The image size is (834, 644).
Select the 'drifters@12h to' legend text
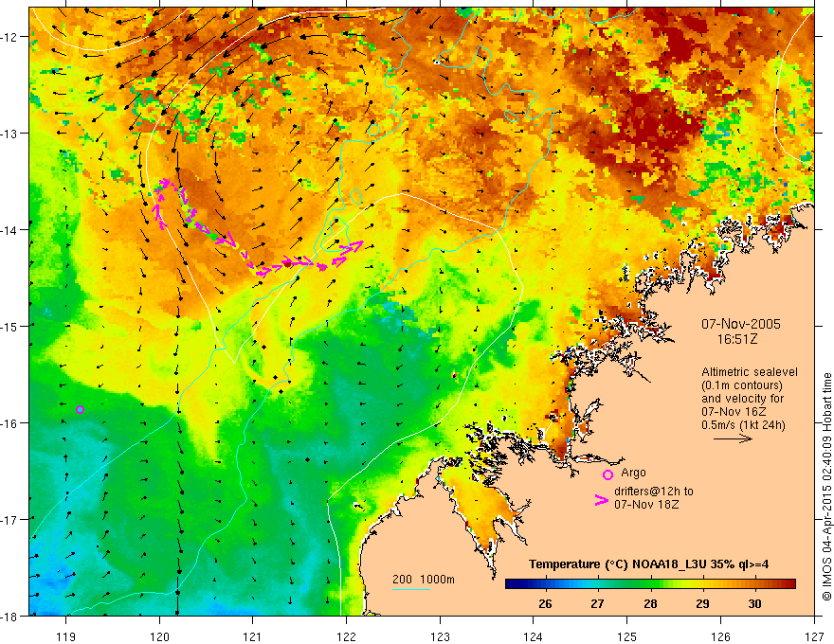point(654,491)
